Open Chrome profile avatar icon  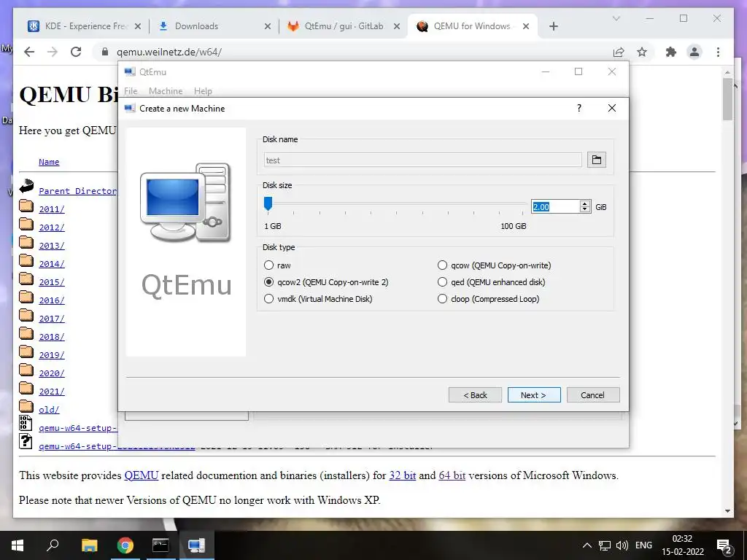coord(694,52)
